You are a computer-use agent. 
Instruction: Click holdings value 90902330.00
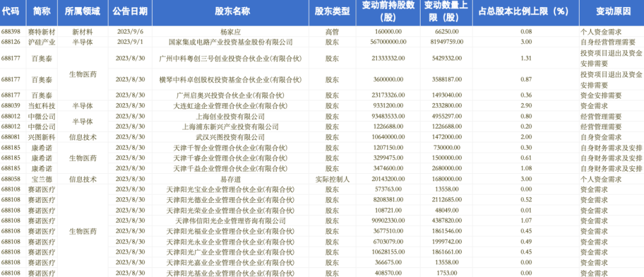coord(388,221)
